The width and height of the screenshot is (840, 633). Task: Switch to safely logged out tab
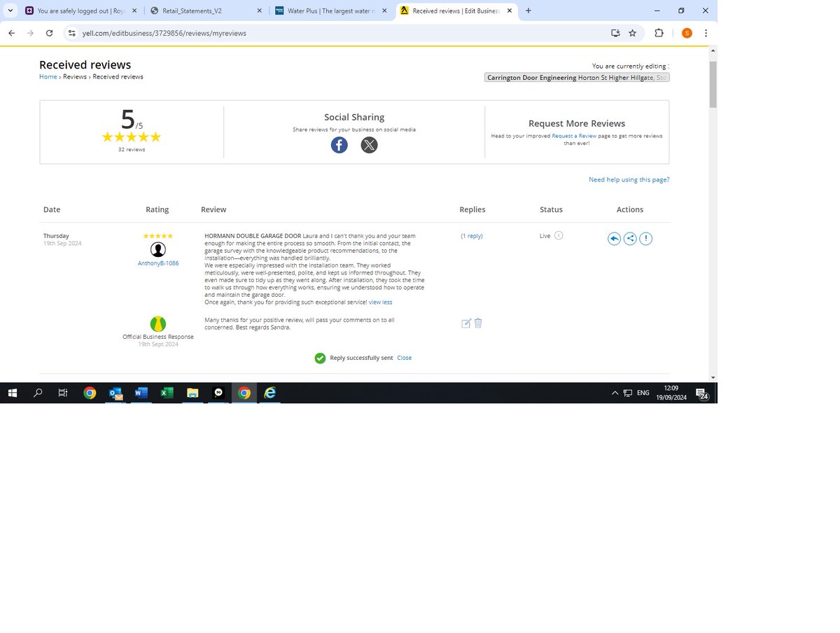click(x=82, y=11)
